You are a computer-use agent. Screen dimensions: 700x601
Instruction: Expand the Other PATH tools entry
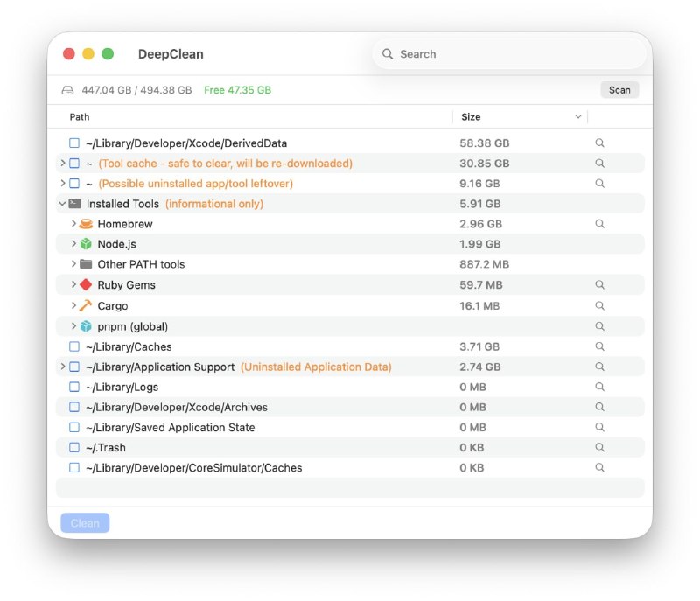click(x=73, y=263)
